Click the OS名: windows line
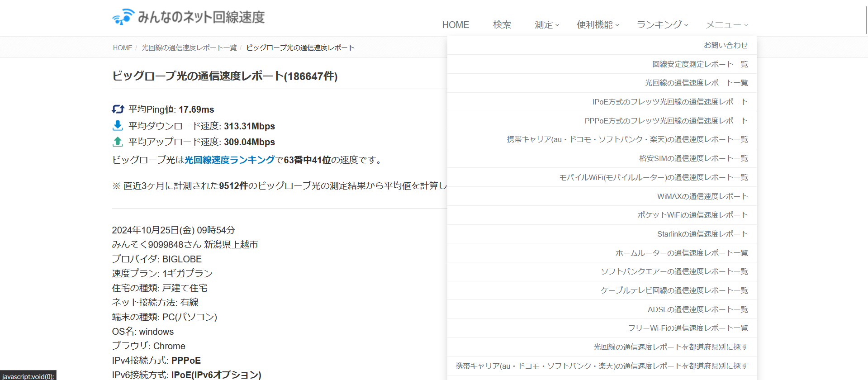Image resolution: width=868 pixels, height=380 pixels. coord(143,332)
